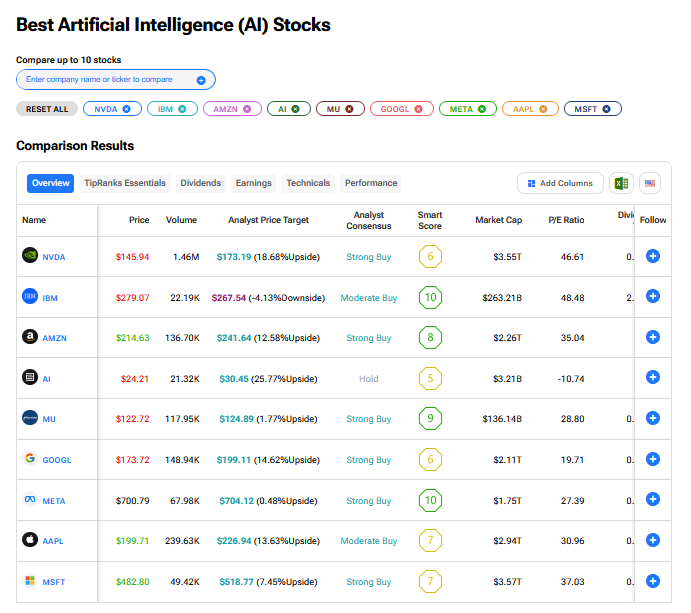
Task: Click the Hold consensus for AI
Action: (368, 379)
